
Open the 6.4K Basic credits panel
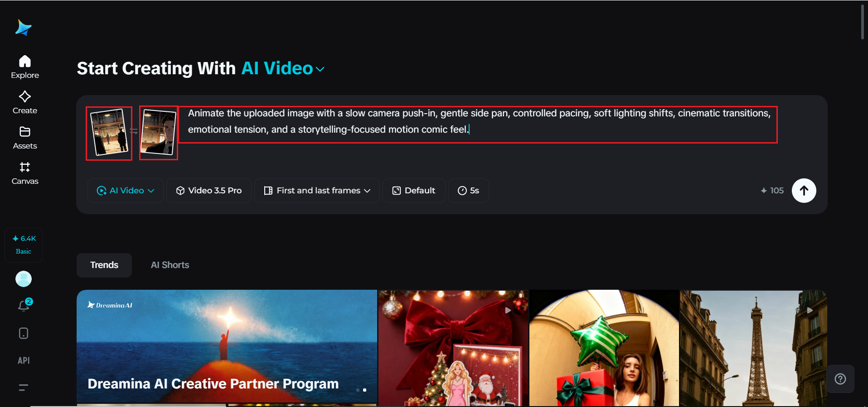pos(24,244)
